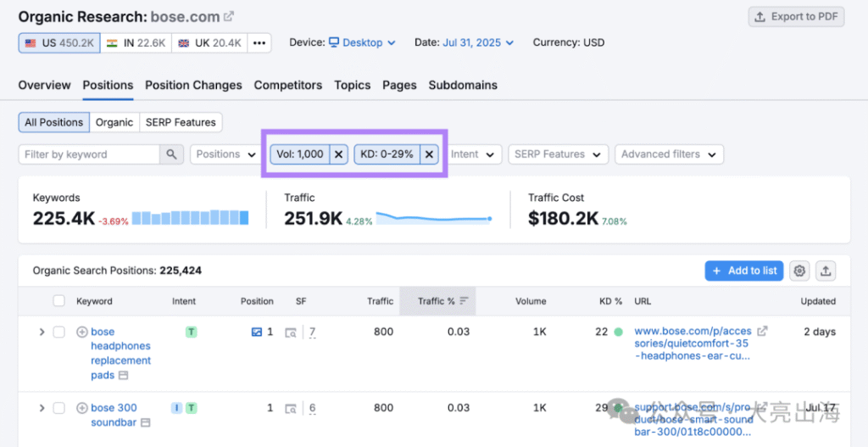
Task: Open table settings gear icon
Action: coord(798,271)
